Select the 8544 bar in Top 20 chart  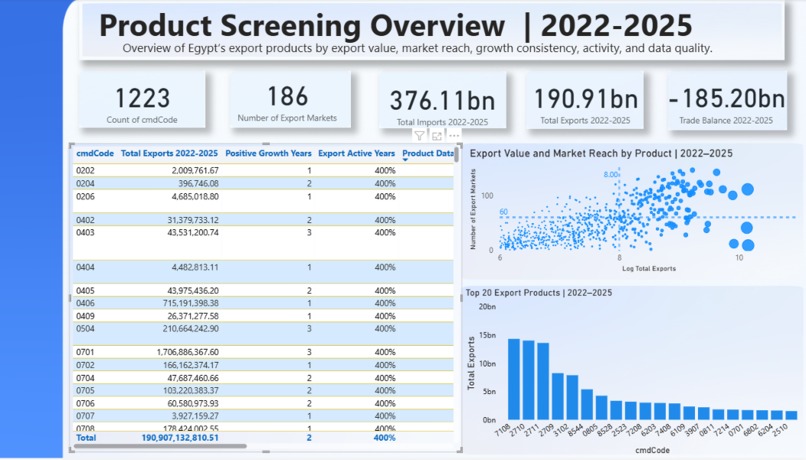coord(587,404)
